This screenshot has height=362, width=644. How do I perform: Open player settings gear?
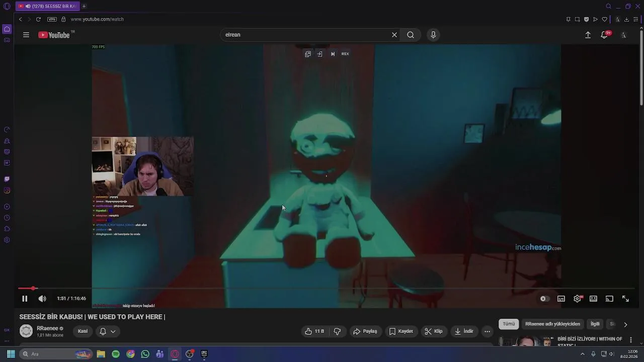coord(577,299)
